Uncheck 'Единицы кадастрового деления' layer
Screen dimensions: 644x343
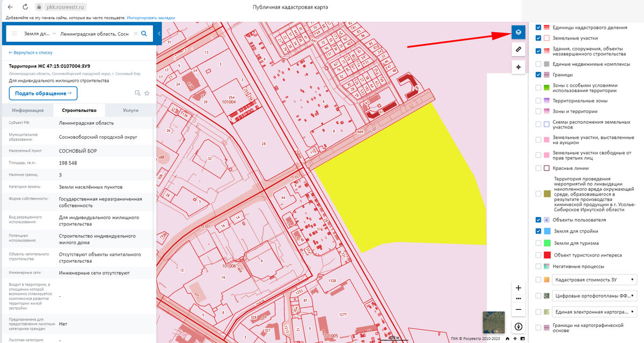tap(538, 27)
